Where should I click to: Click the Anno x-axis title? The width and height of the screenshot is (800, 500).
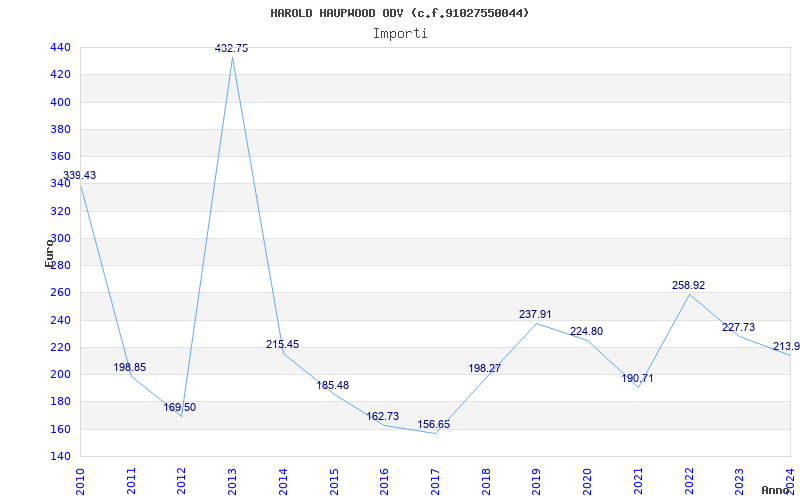774,490
